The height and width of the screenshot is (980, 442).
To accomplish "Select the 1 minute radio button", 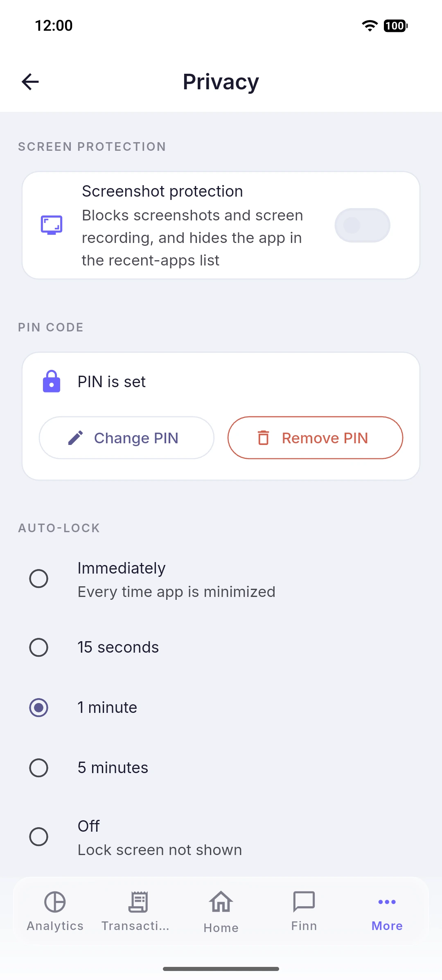I will (x=39, y=708).
